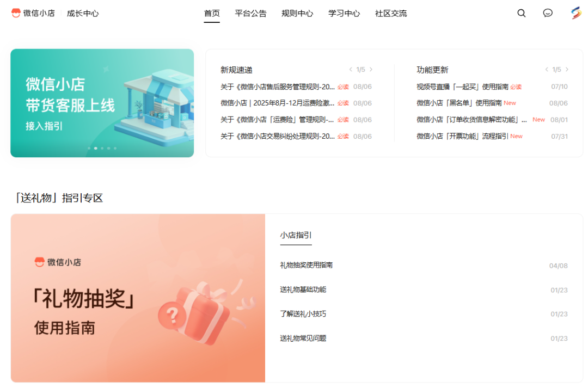Select the second banner carousel dot
Screen dimensions: 588x388
click(96, 149)
